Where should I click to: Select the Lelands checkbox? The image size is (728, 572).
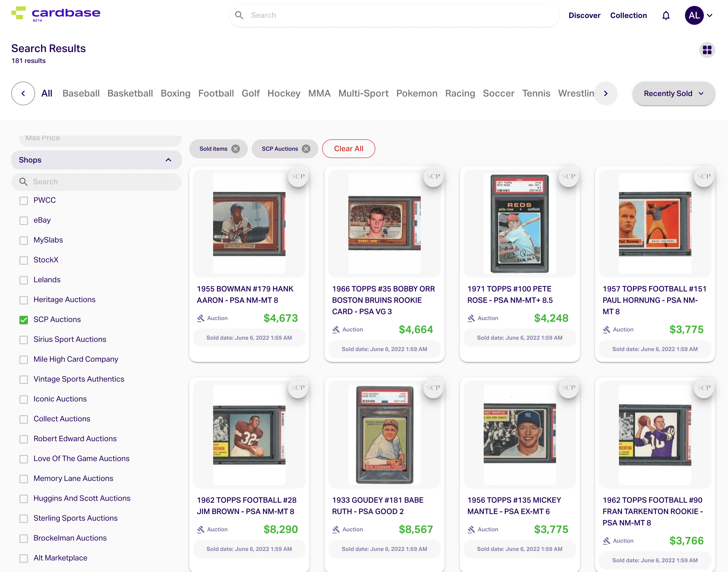(x=23, y=280)
